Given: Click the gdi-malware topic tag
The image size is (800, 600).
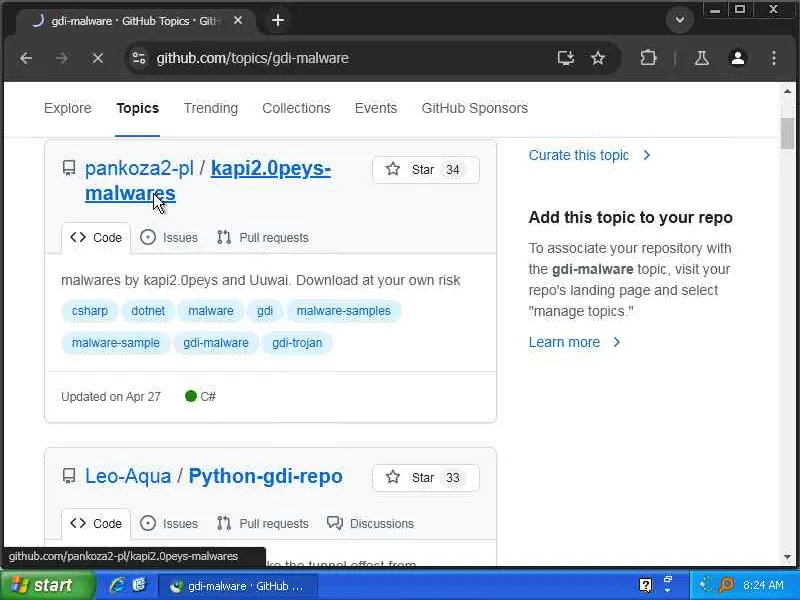Looking at the screenshot, I should coord(216,343).
